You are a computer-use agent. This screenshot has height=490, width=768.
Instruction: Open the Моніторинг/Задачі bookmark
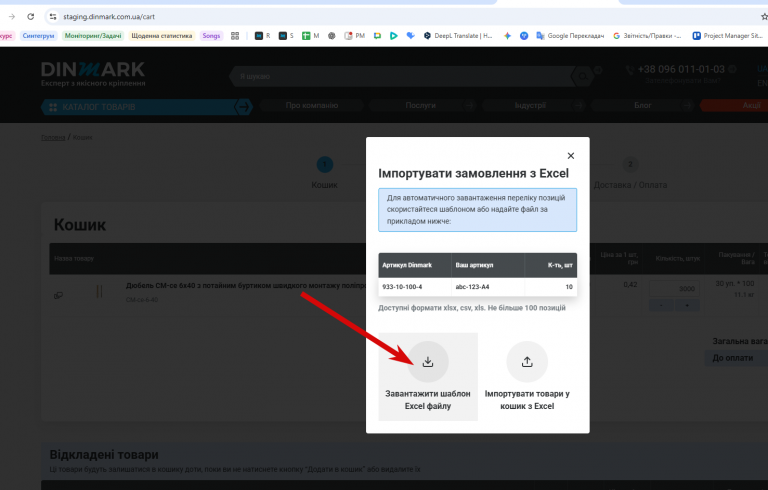[x=93, y=36]
